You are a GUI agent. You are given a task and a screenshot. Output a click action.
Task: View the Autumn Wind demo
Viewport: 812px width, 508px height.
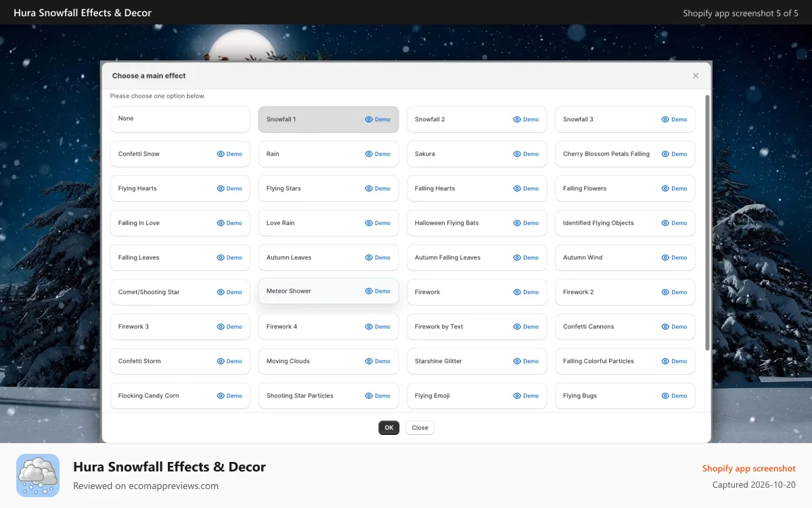point(674,257)
